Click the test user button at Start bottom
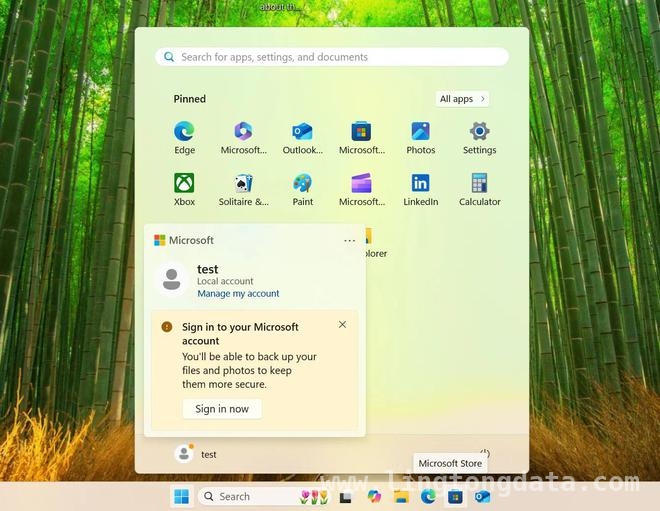This screenshot has height=511, width=660. coord(195,454)
